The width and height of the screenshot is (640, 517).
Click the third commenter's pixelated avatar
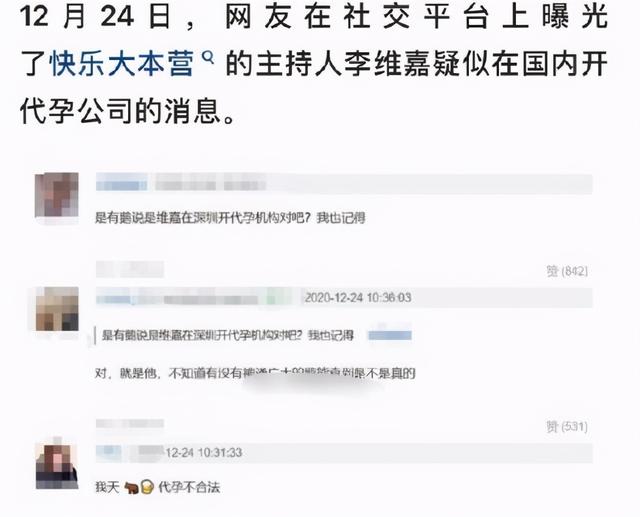pos(57,466)
